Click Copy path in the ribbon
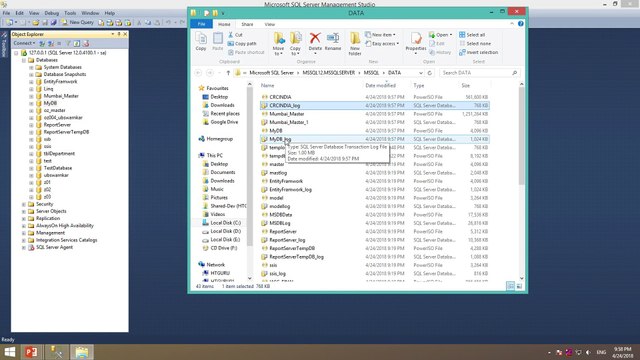Image resolution: width=640 pixels, height=360 pixels. [x=242, y=44]
